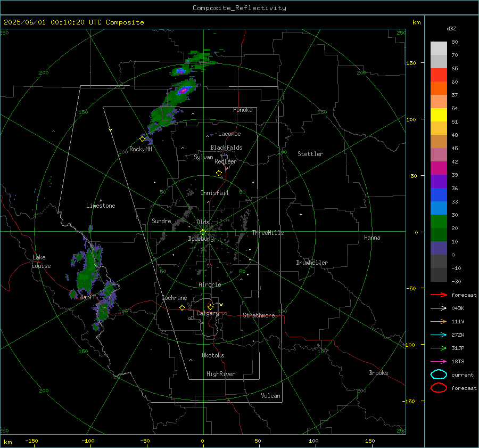Click the Brooks label
The width and height of the screenshot is (479, 448).
pyautogui.click(x=378, y=373)
